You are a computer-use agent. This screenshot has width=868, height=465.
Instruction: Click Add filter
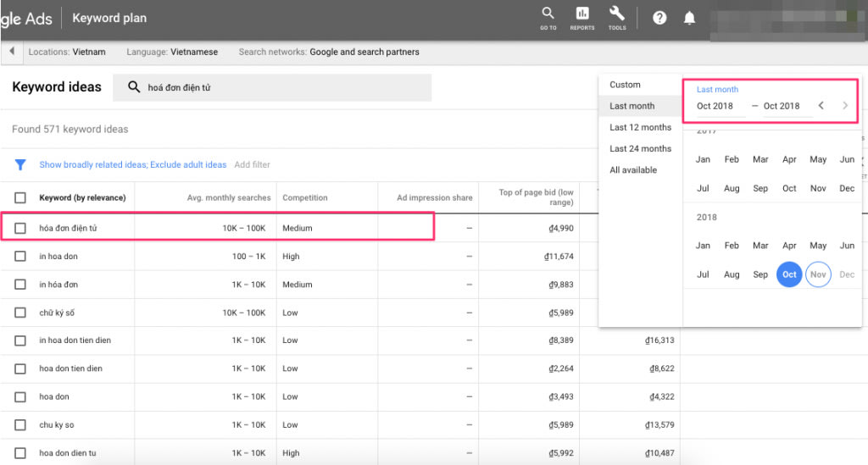tap(252, 165)
